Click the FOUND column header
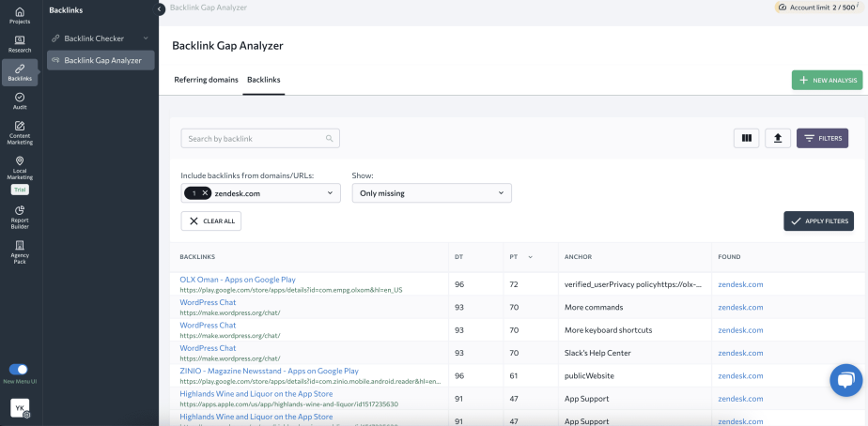Image resolution: width=868 pixels, height=426 pixels. (x=729, y=257)
